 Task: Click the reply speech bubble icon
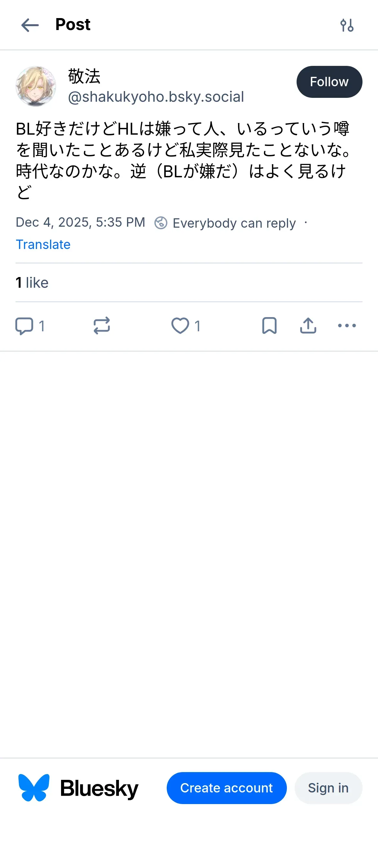pos(24,326)
